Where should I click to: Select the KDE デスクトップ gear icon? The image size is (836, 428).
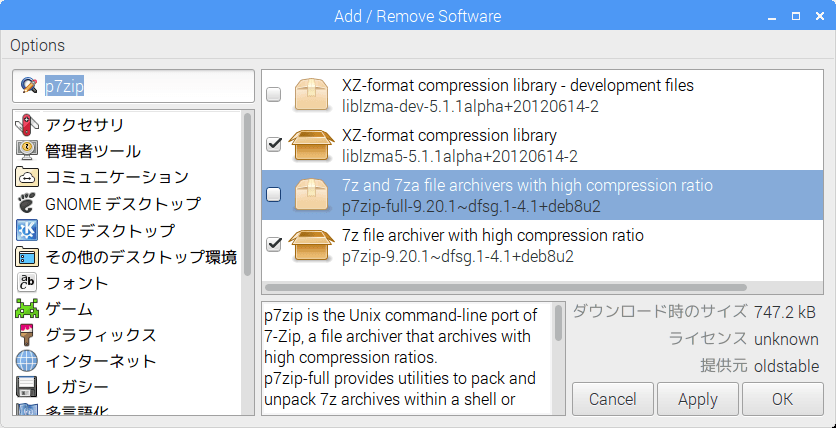27,230
